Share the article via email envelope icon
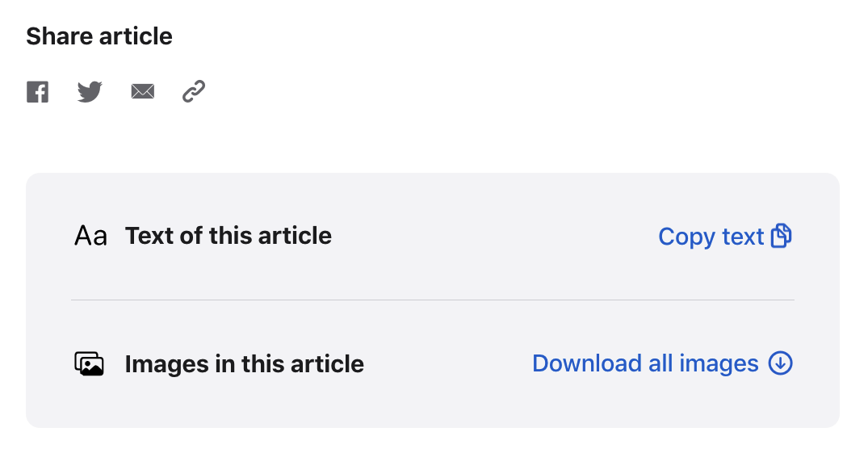This screenshot has width=868, height=453. tap(143, 92)
